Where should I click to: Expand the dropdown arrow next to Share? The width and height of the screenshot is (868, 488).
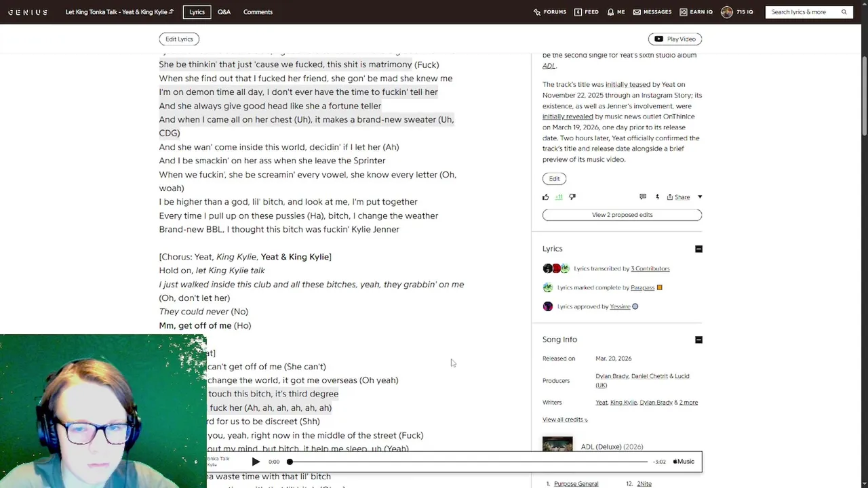(700, 197)
